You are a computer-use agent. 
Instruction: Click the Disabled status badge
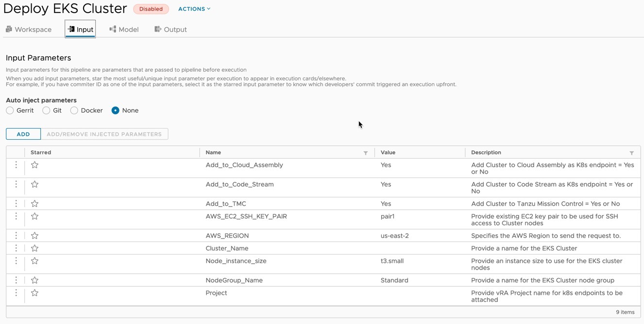pos(151,9)
